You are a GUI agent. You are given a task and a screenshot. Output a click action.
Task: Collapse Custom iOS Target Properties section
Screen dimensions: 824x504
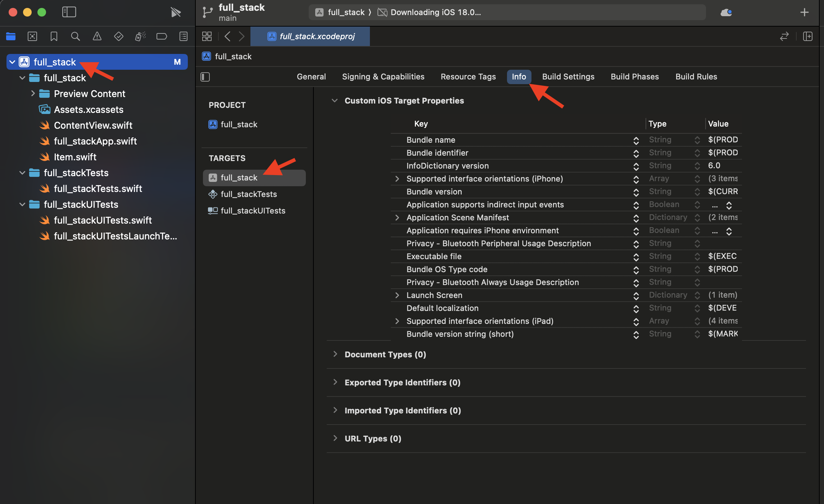(335, 101)
